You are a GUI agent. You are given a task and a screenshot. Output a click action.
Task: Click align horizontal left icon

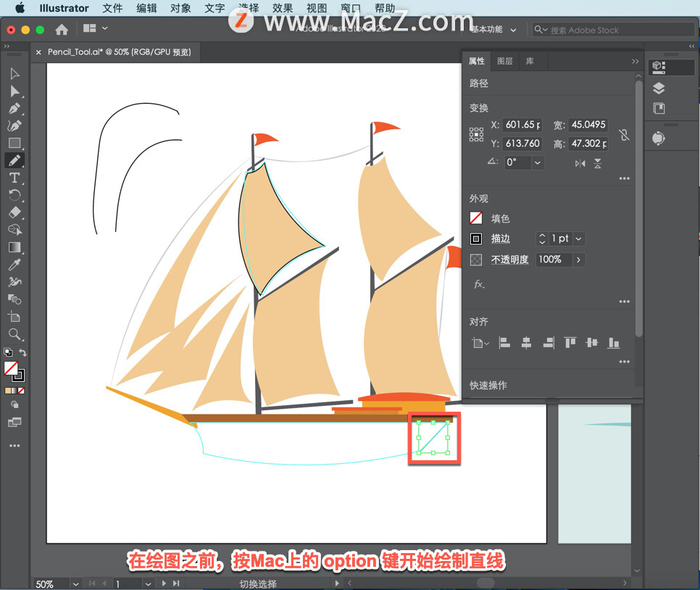point(504,343)
